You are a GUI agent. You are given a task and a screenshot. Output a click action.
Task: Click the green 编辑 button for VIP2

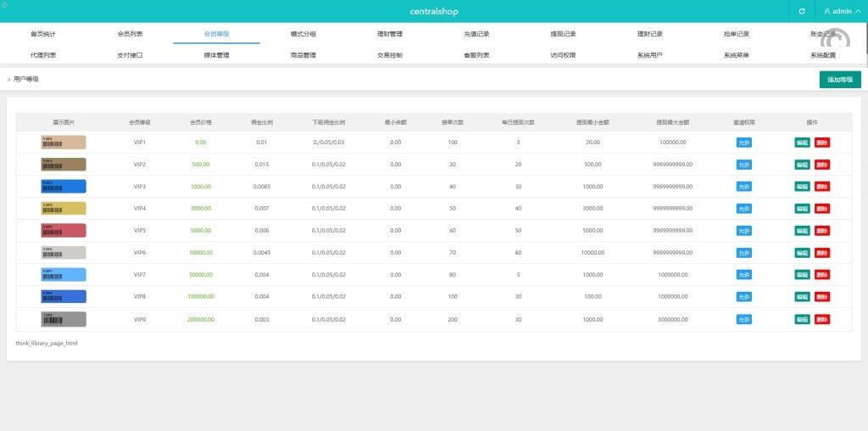pos(802,165)
